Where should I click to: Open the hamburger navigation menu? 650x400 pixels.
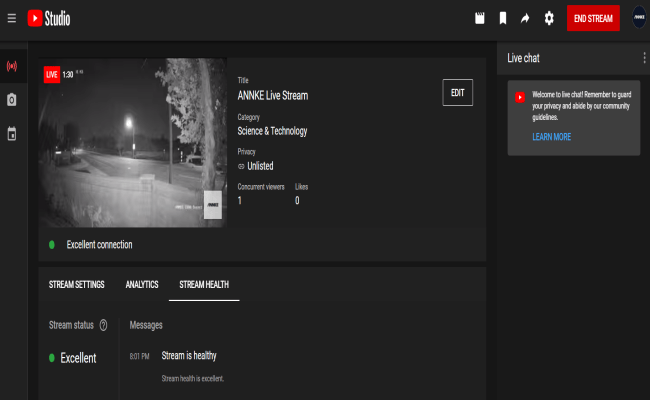[12, 18]
